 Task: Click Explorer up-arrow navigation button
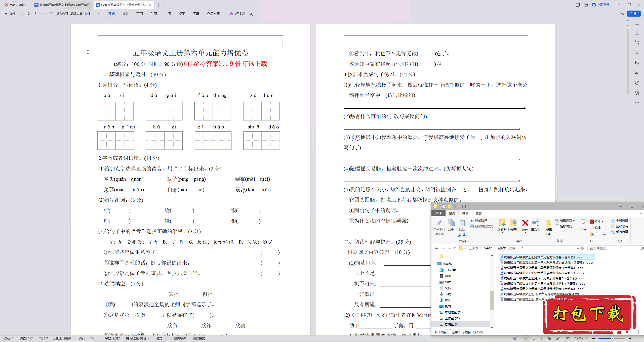click(x=455, y=248)
